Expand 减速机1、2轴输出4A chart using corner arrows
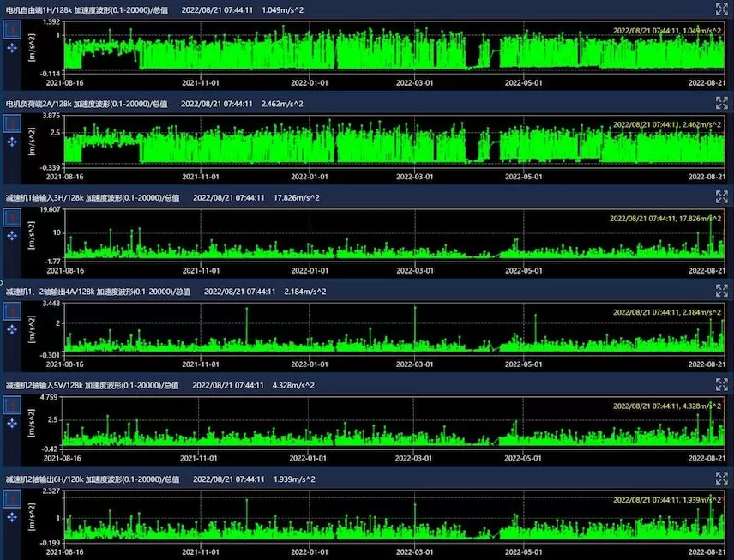 (721, 291)
